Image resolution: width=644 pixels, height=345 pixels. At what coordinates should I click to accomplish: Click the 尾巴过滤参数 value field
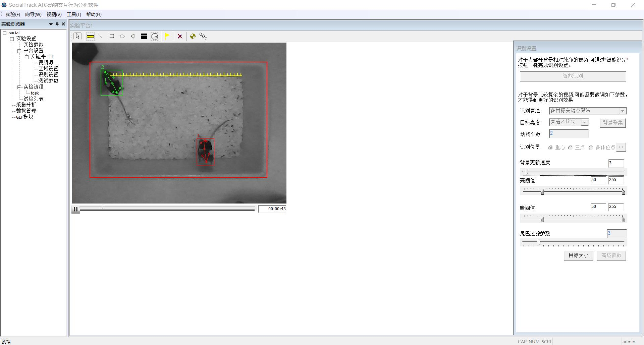point(616,233)
